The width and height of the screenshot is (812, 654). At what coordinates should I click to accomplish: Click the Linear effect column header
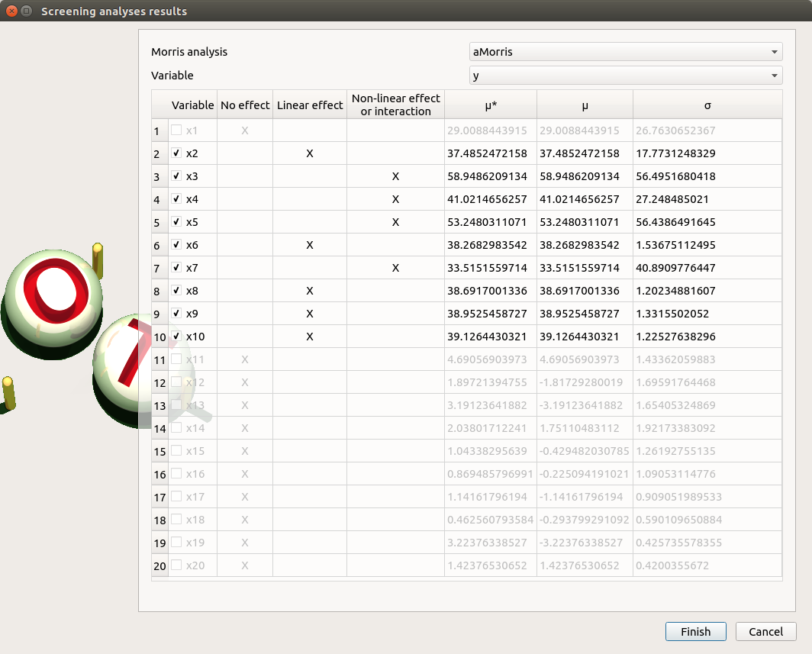(x=310, y=105)
